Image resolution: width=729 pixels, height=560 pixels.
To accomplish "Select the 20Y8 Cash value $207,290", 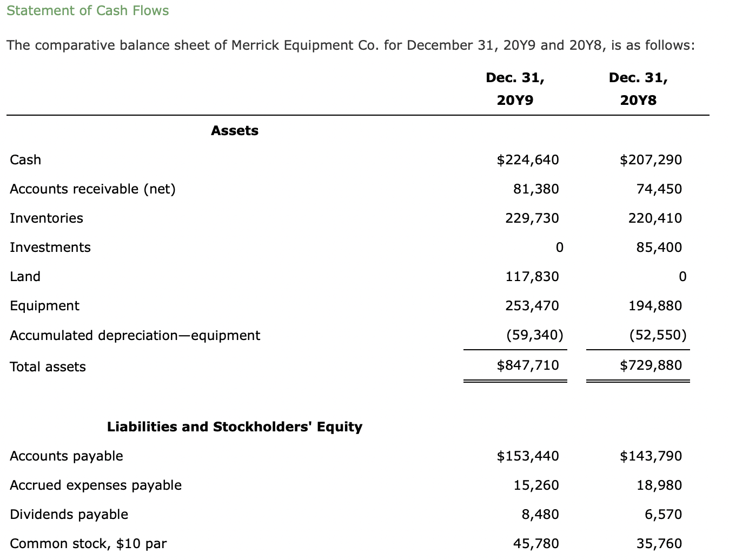I will click(651, 159).
